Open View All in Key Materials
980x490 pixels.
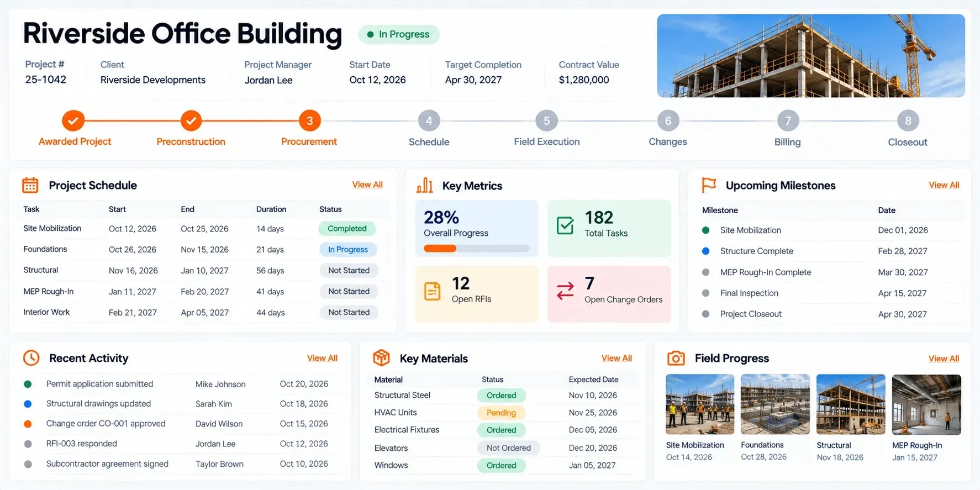click(617, 358)
